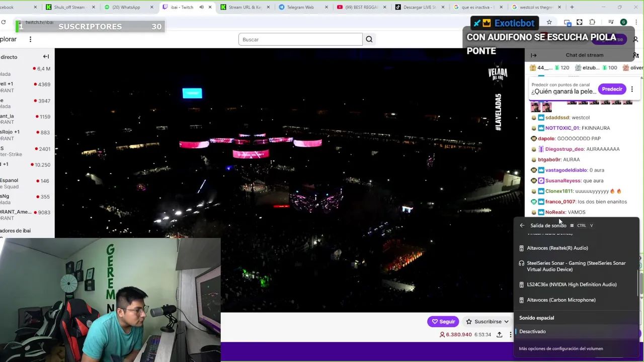
Task: Click the Predecir button
Action: tap(612, 89)
